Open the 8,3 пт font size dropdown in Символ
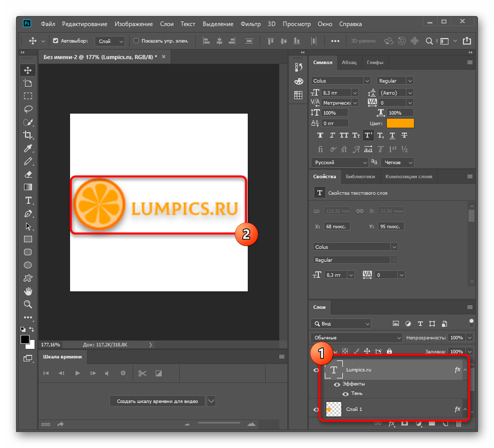The image size is (494, 448). coord(355,93)
